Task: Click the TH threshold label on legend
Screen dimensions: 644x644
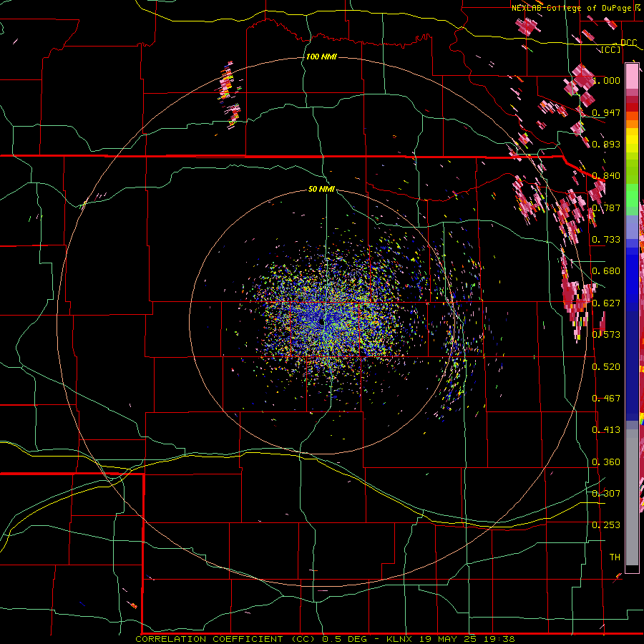Action: [615, 557]
